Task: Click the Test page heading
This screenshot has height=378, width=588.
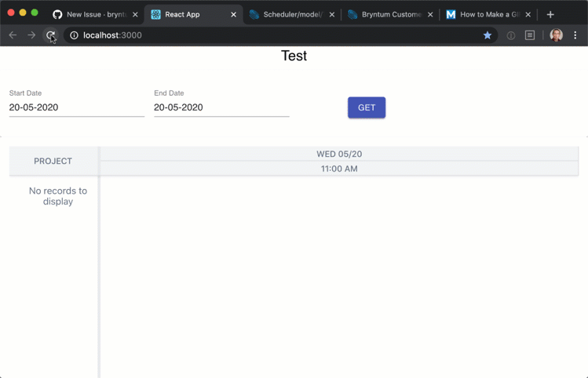Action: pos(294,56)
